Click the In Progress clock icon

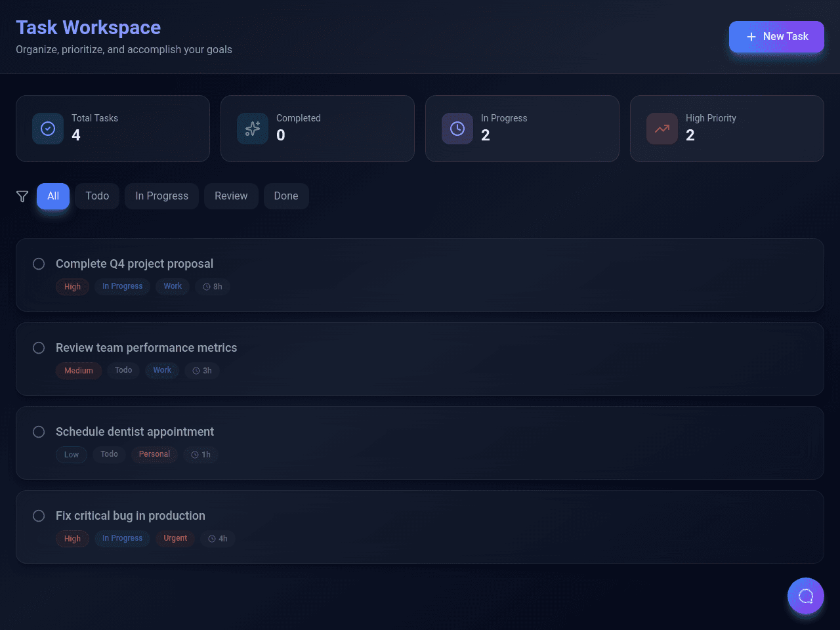tap(457, 129)
